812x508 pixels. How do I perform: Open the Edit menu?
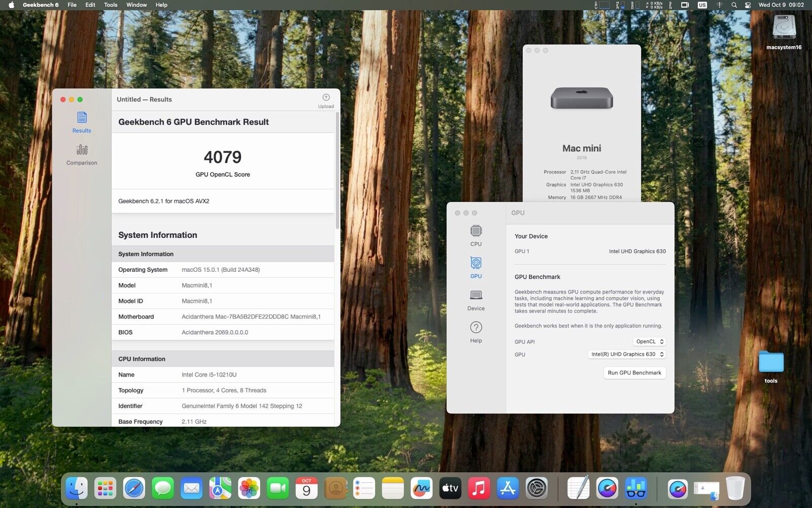tap(90, 5)
